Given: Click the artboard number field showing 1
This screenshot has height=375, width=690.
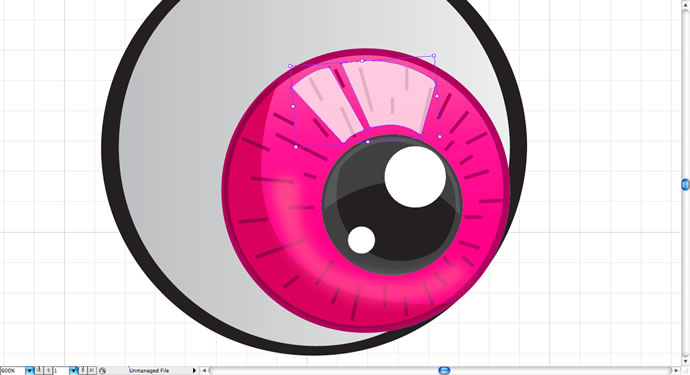Looking at the screenshot, I should click(x=61, y=371).
